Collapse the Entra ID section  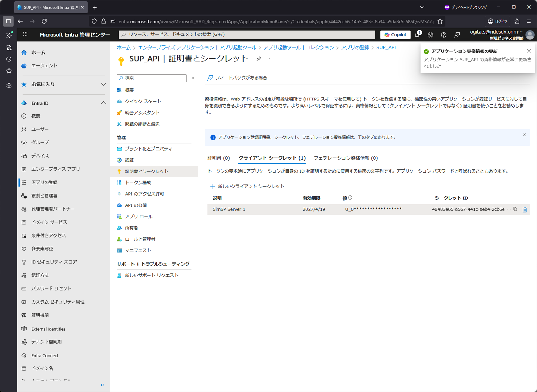click(x=103, y=103)
